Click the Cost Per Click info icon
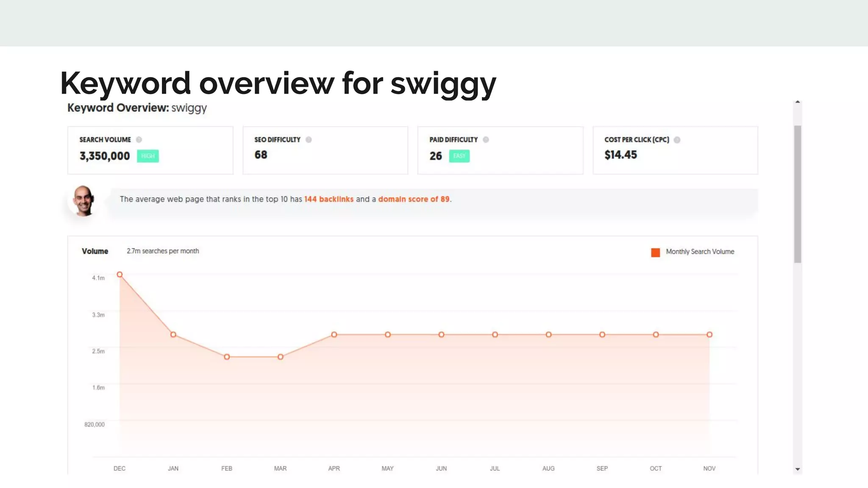Image resolution: width=868 pixels, height=488 pixels. coord(677,140)
